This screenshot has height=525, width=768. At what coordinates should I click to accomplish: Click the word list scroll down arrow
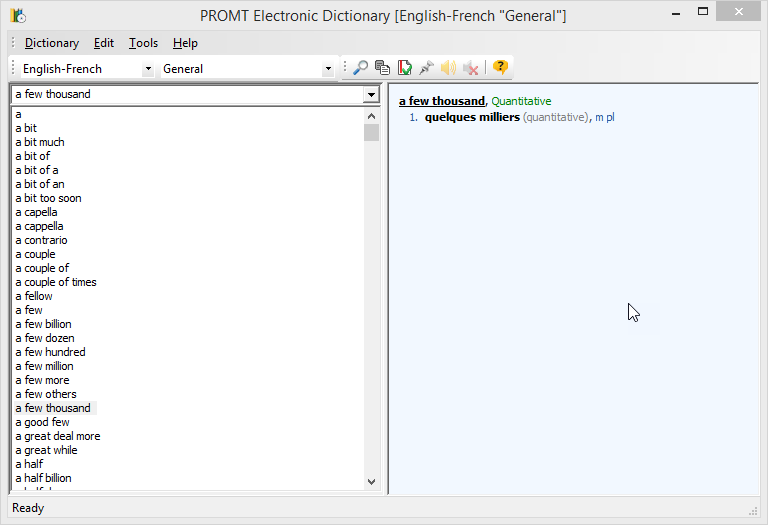point(371,482)
